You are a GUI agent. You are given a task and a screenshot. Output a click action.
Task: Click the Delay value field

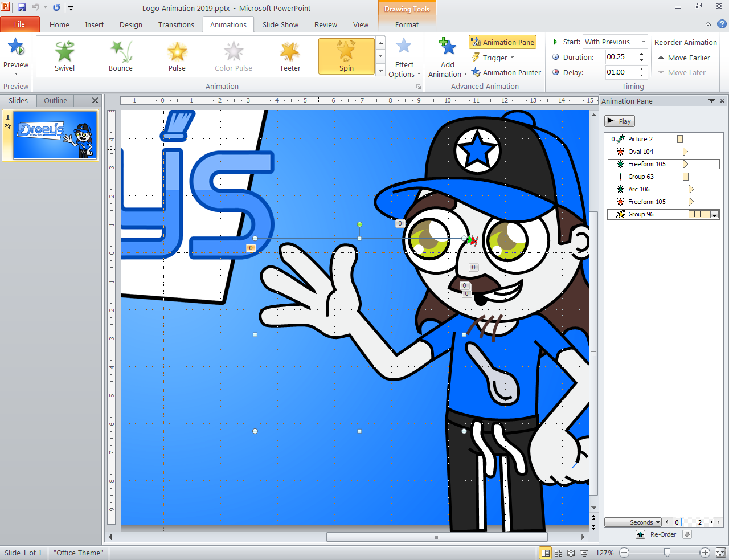pyautogui.click(x=621, y=72)
